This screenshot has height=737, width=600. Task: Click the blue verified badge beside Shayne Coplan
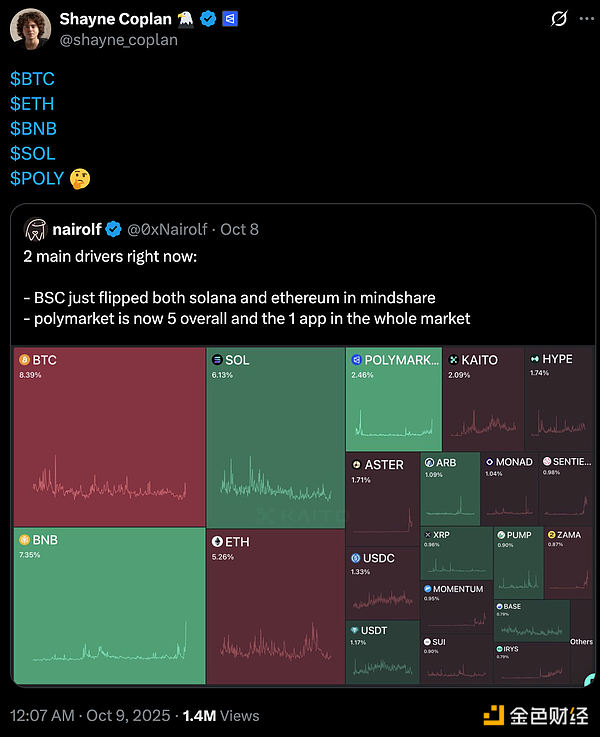click(208, 19)
